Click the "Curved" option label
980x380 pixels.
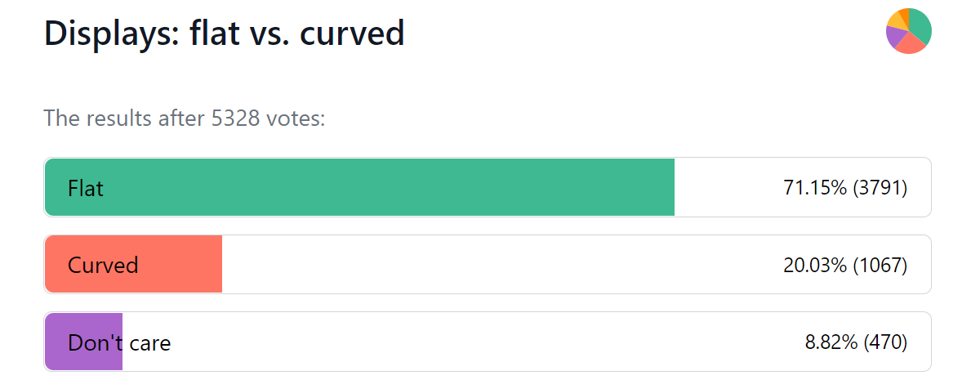[x=103, y=265]
